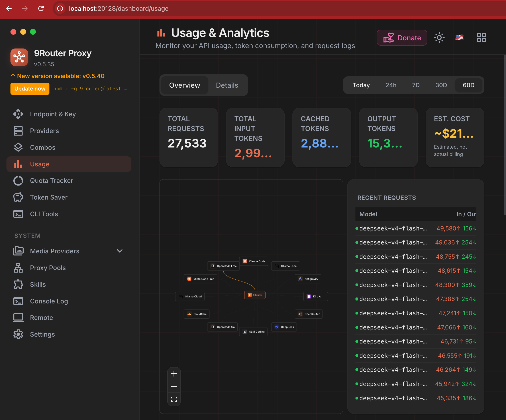Switch to the Details tab
Screen dimensions: 506x420
click(x=227, y=85)
